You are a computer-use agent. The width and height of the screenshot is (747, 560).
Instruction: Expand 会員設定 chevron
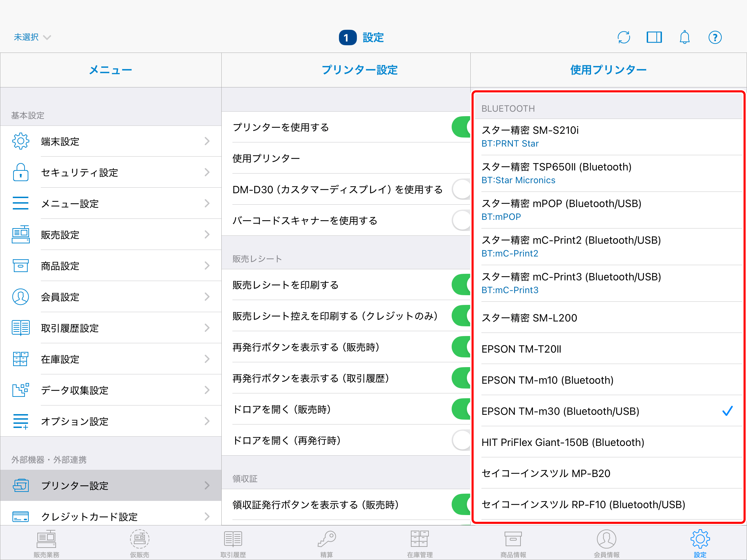(x=207, y=297)
